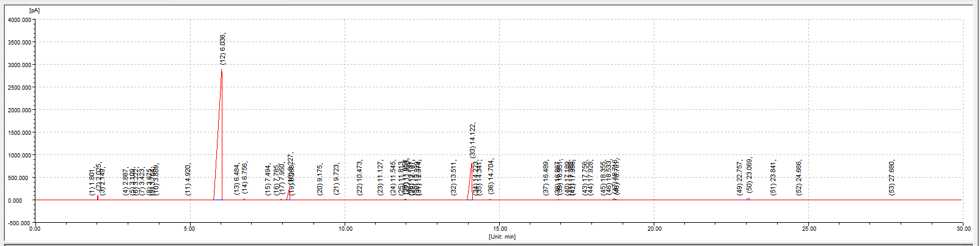Click peak label (11) 4.920
The width and height of the screenshot is (980, 246).
pos(188,179)
